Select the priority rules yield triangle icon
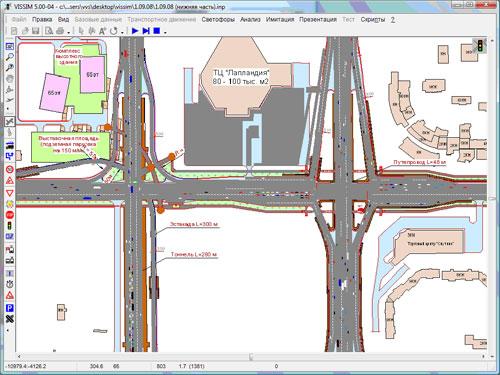 [10, 193]
